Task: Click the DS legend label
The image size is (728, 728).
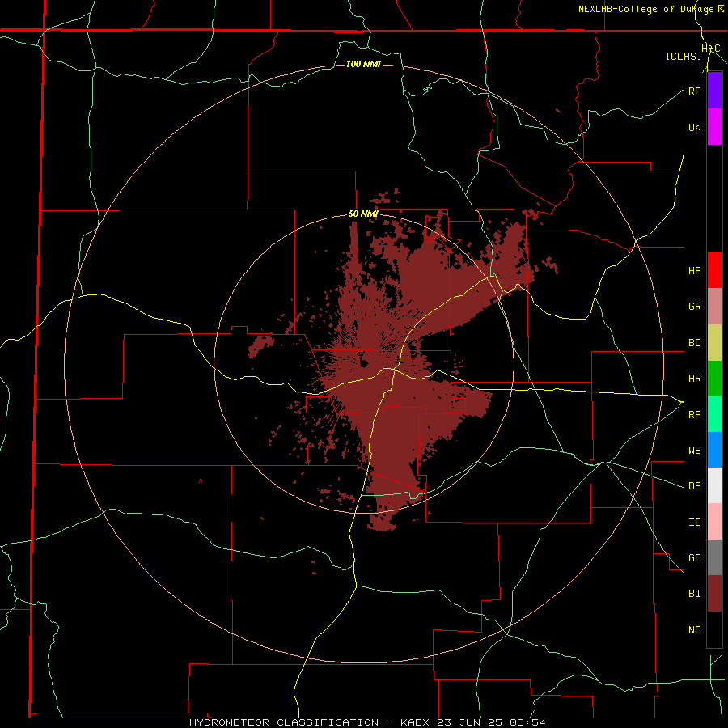Action: pos(694,486)
